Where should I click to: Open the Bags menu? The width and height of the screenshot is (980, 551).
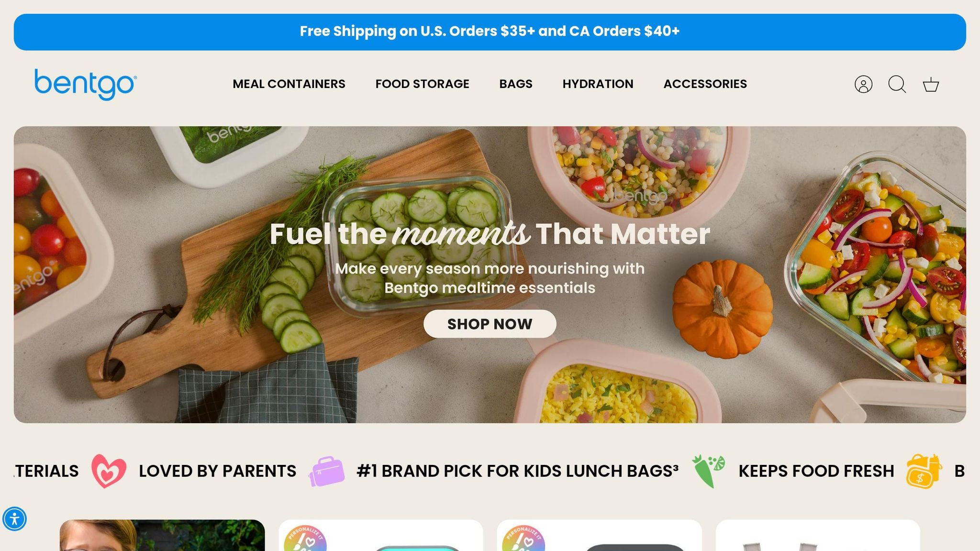(516, 84)
